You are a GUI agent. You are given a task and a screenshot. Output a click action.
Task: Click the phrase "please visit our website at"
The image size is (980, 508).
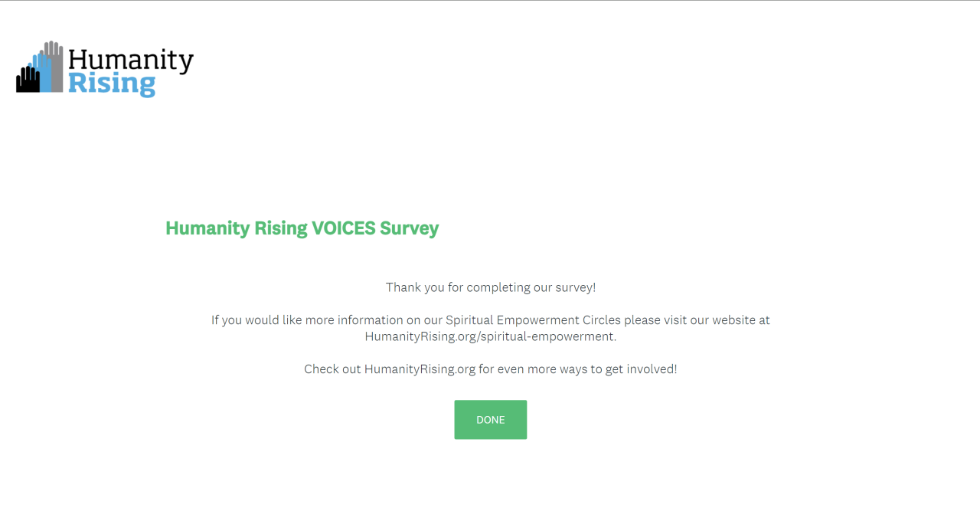(697, 320)
